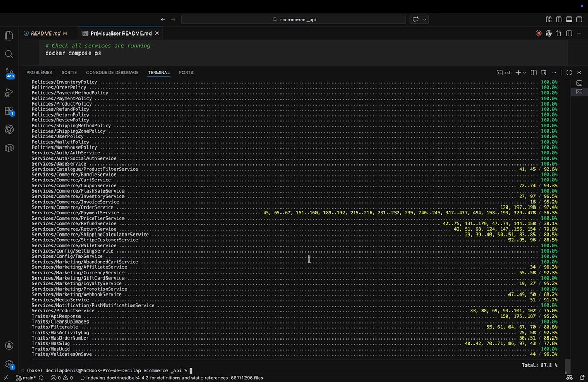Click the Services/Catalogue/ProductFilterService row
Viewport: 588px width, 382px height.
294,169
